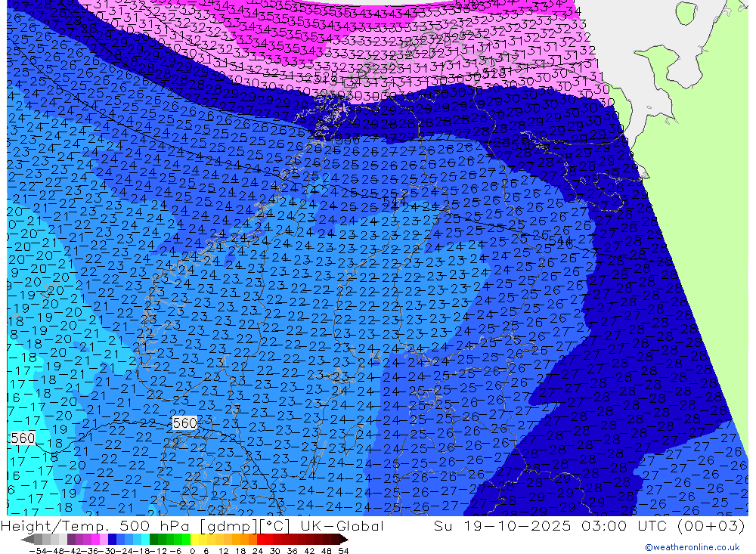756x554 pixels.
Task: Pick the dark blue swatch in the legend
Action: 112,539
